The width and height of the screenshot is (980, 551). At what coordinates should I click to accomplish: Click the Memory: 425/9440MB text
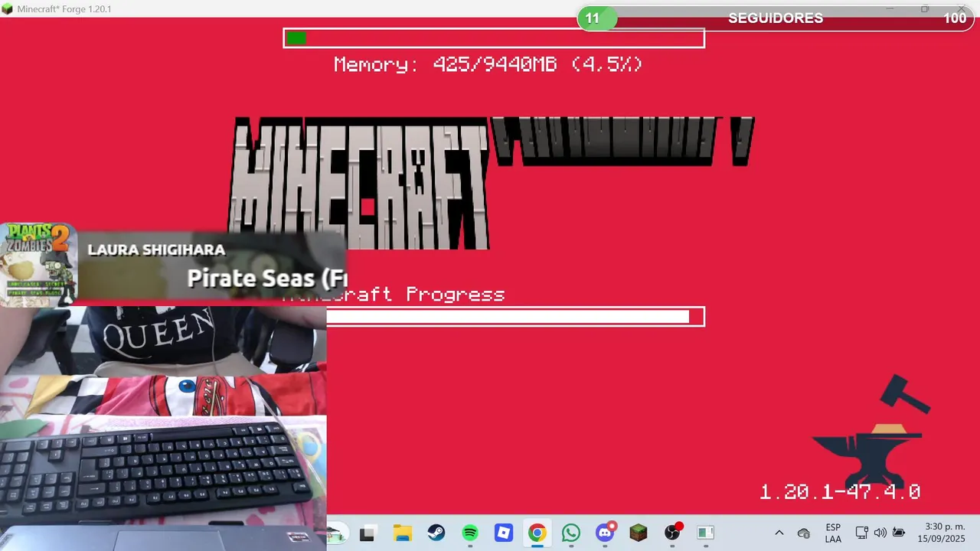pyautogui.click(x=488, y=64)
